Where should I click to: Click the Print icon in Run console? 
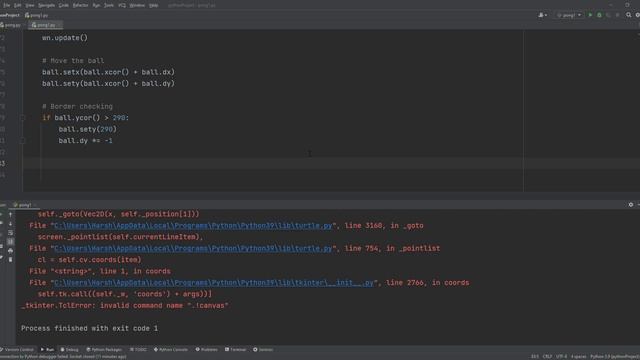pyautogui.click(x=11, y=251)
